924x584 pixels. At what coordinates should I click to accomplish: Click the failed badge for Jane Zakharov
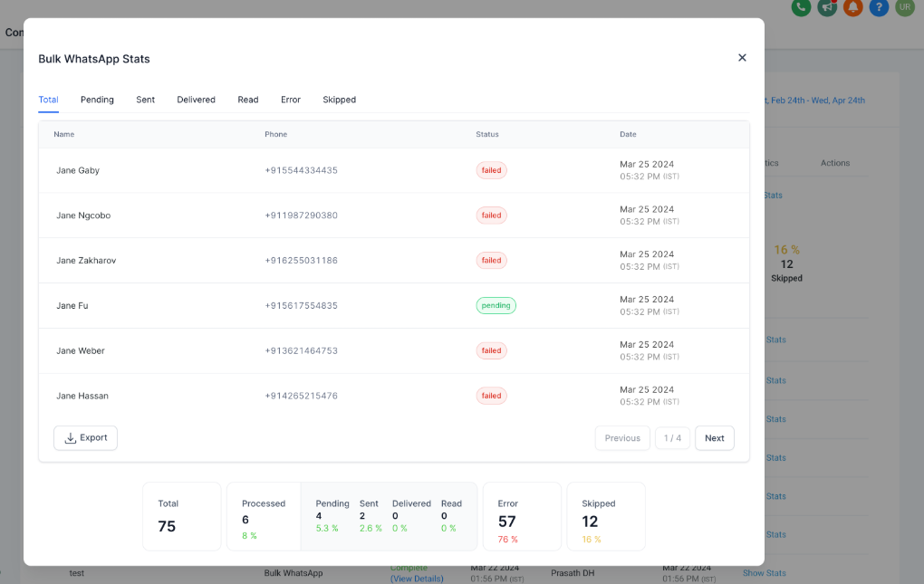(492, 260)
